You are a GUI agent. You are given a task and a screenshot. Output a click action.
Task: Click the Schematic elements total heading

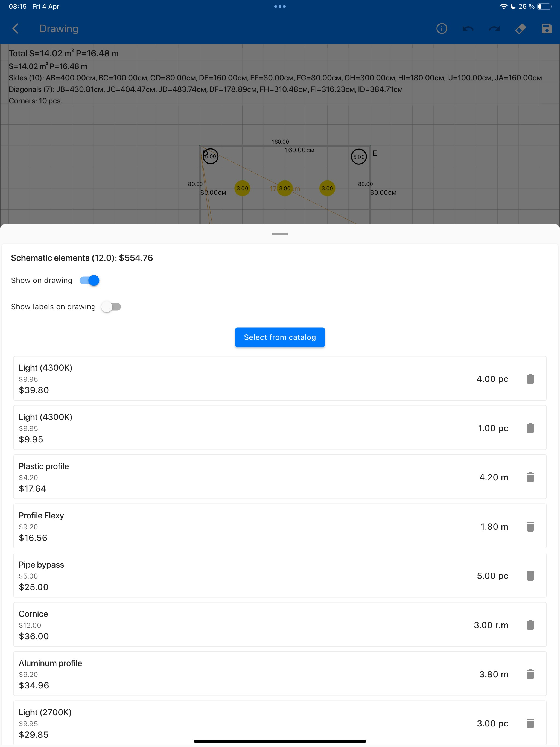pyautogui.click(x=82, y=258)
